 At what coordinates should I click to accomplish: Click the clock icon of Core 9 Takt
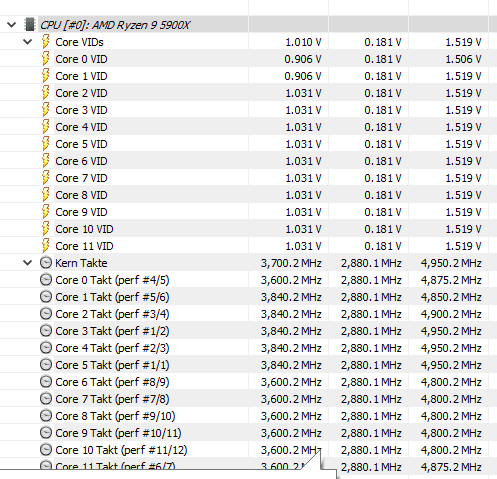pos(46,433)
